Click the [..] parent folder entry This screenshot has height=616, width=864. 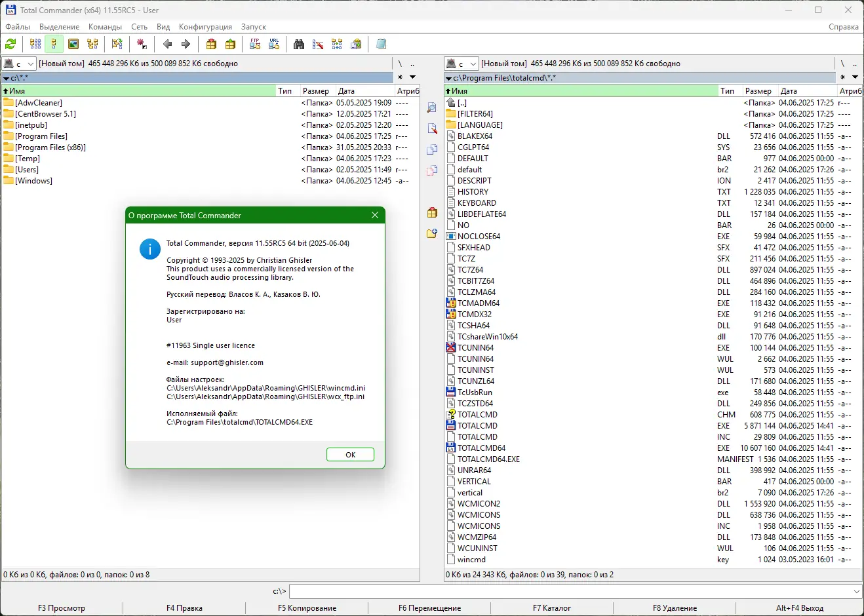pos(653,103)
